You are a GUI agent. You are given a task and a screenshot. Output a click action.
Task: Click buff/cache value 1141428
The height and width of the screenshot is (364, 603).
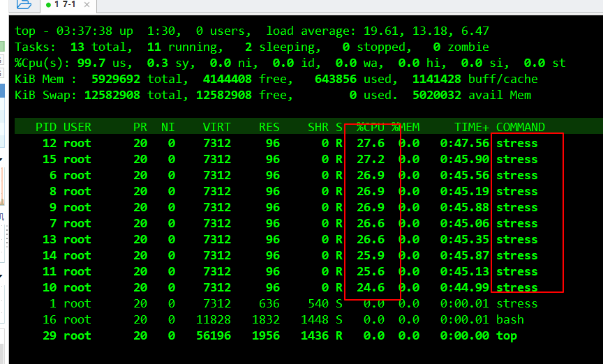437,79
